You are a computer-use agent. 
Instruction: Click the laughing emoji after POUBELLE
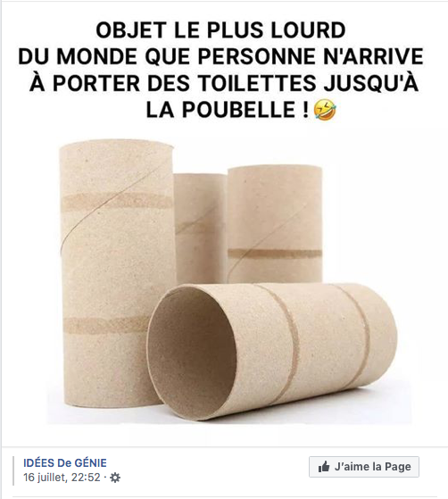(325, 110)
